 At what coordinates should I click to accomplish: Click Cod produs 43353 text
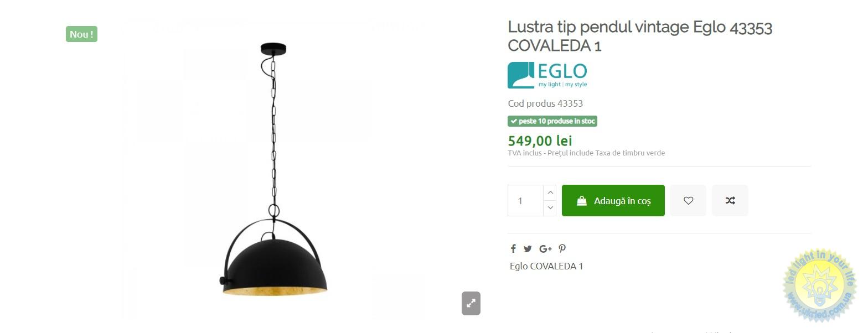(545, 103)
